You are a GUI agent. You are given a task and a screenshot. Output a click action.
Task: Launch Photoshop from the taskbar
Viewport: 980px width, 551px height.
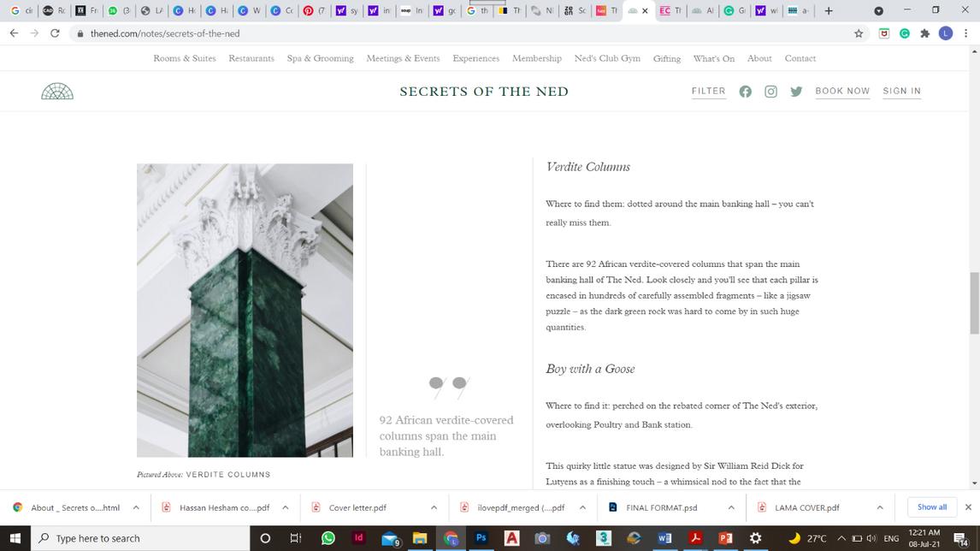(x=481, y=538)
